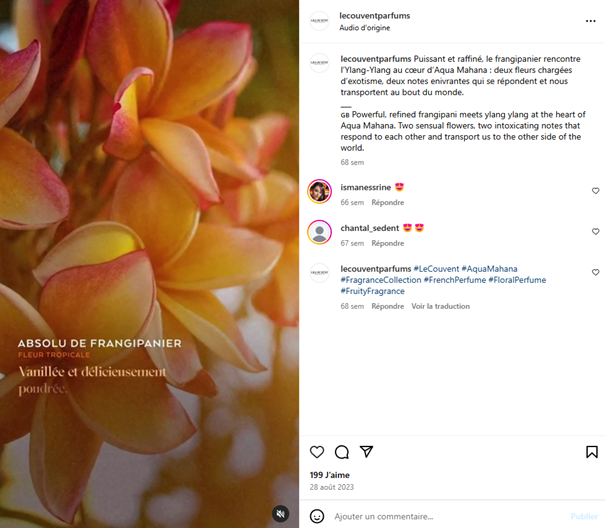
Task: Open the three-dot more options menu
Action: pos(590,21)
